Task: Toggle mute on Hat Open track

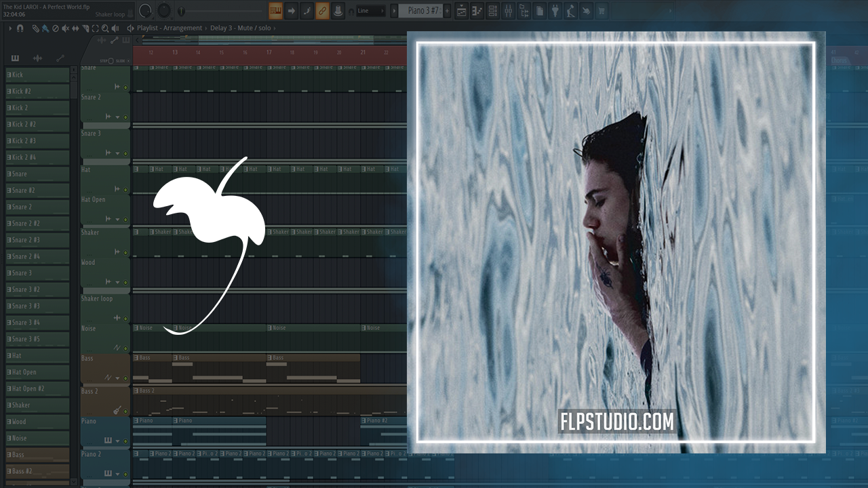Action: [125, 220]
